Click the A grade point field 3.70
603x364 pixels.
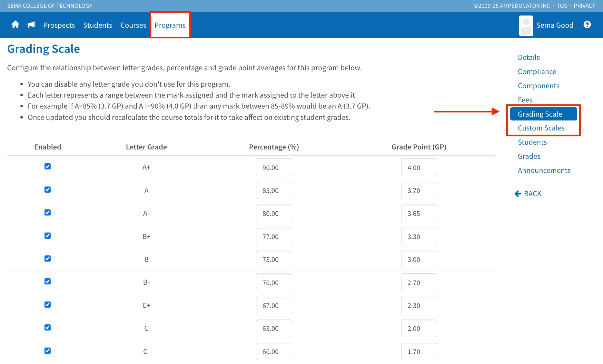tap(419, 190)
